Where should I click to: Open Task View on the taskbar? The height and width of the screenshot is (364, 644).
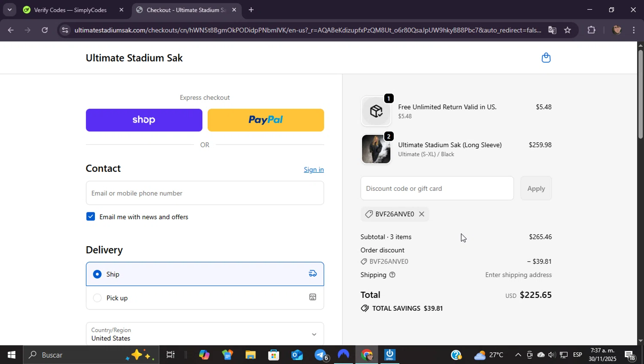[170, 355]
